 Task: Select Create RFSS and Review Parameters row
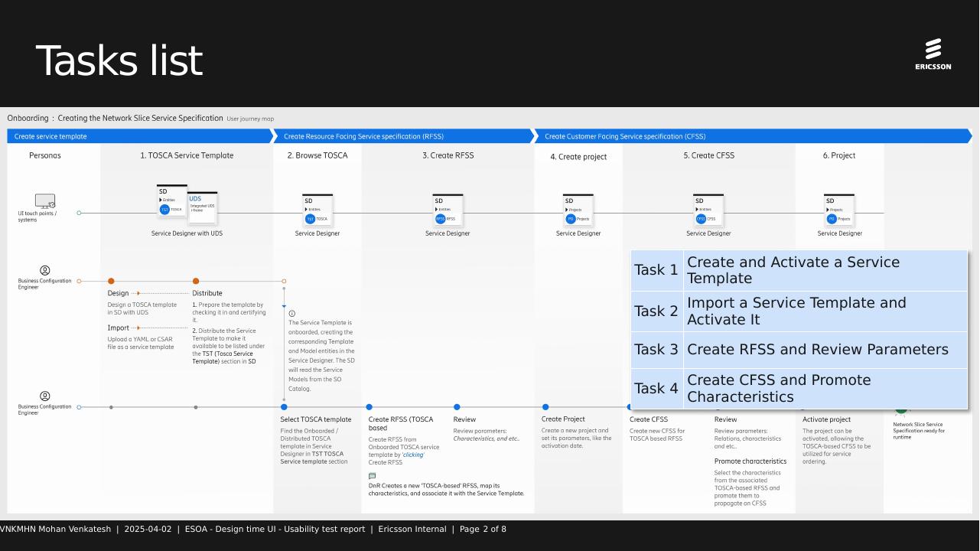coord(825,350)
